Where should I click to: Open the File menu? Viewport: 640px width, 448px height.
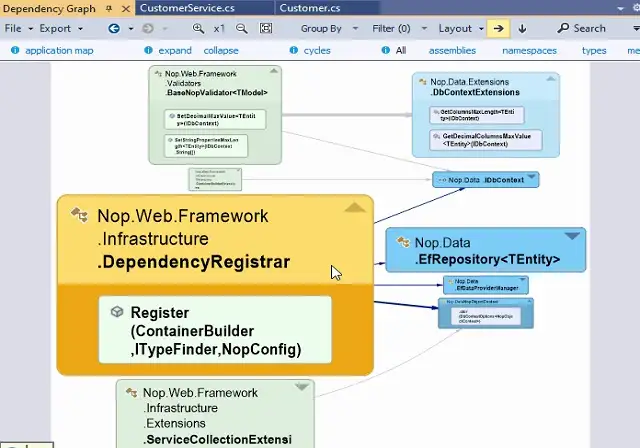click(13, 29)
